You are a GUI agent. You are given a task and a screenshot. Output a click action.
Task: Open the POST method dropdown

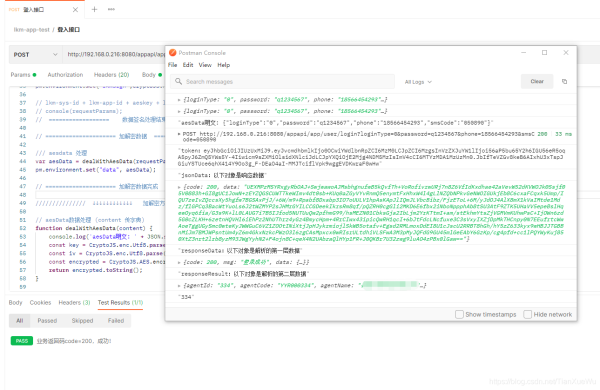35,55
